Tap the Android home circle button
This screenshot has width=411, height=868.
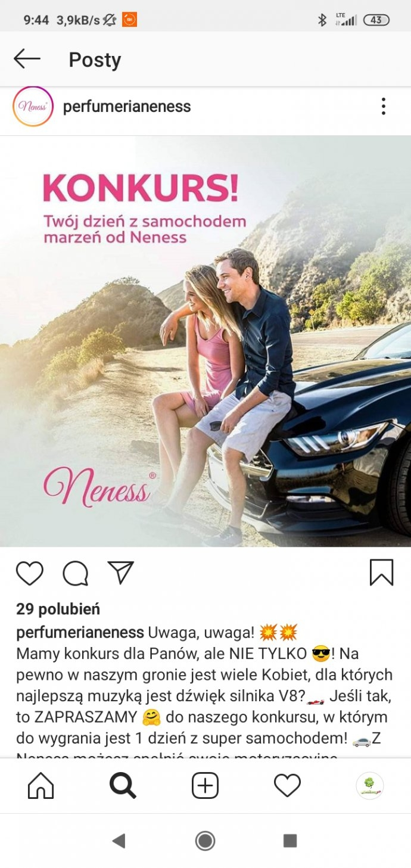pos(205,841)
